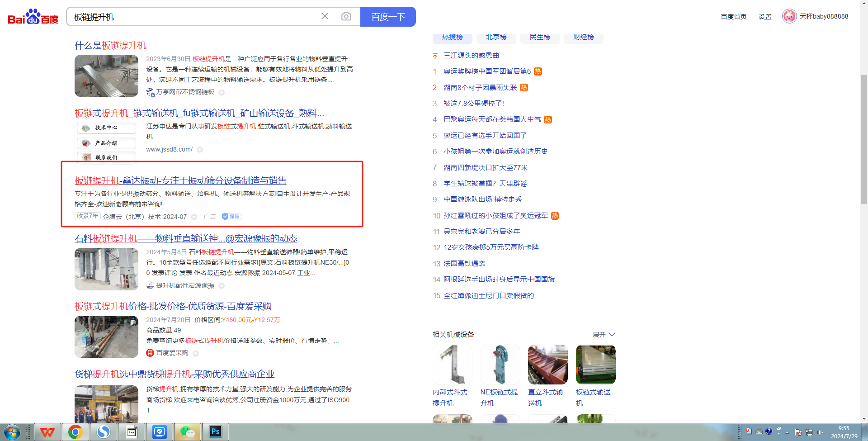Open the 石料板链提升机 result title
Image resolution: width=868 pixels, height=441 pixels.
point(186,238)
